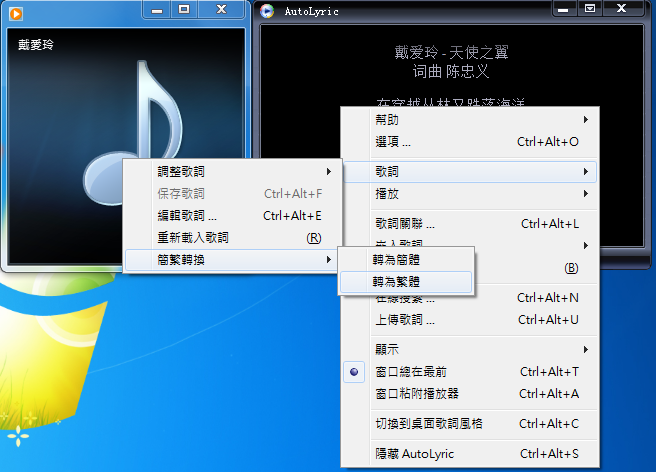Choose 編輯歌詞 menu entry
Screen dimensions: 656x472
coord(232,216)
